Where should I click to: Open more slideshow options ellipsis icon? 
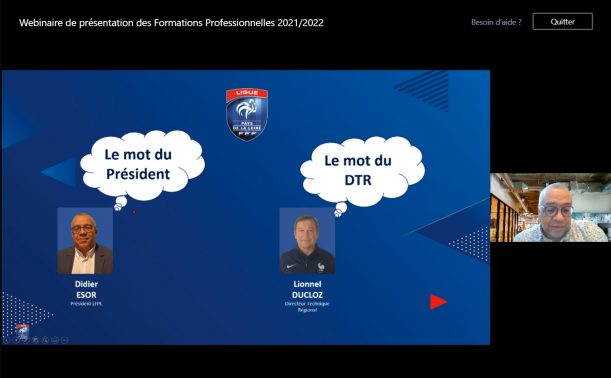64,340
